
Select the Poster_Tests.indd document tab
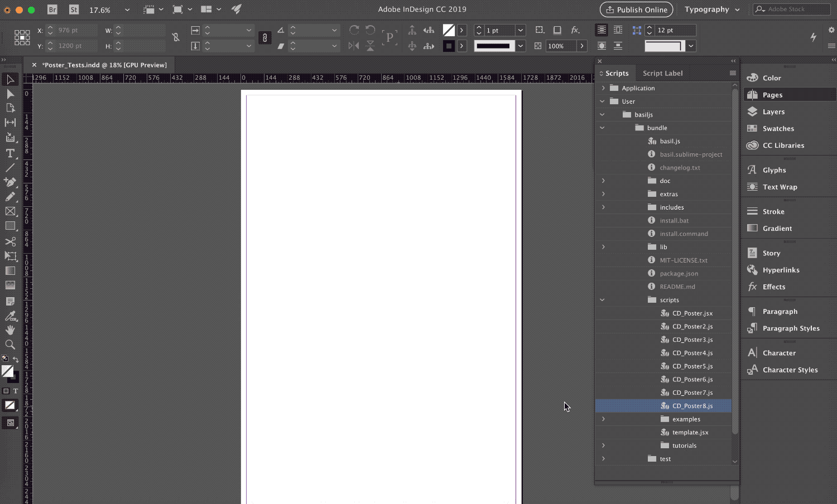tap(104, 65)
